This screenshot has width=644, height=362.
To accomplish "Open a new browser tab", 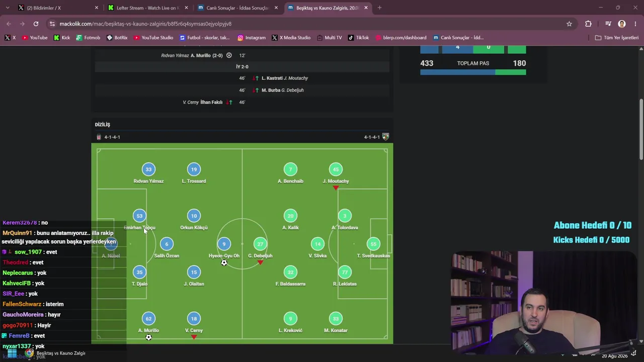I will tap(379, 8).
